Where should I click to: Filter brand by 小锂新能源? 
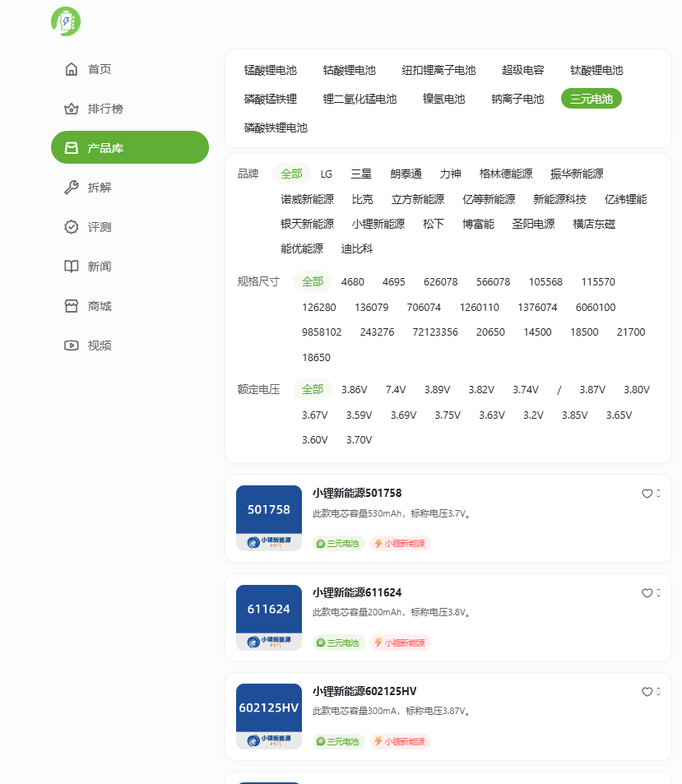pyautogui.click(x=378, y=224)
